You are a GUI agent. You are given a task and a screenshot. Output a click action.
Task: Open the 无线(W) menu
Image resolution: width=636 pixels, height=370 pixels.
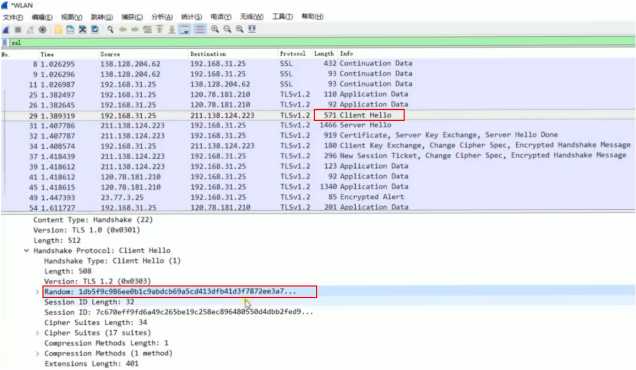coord(251,17)
